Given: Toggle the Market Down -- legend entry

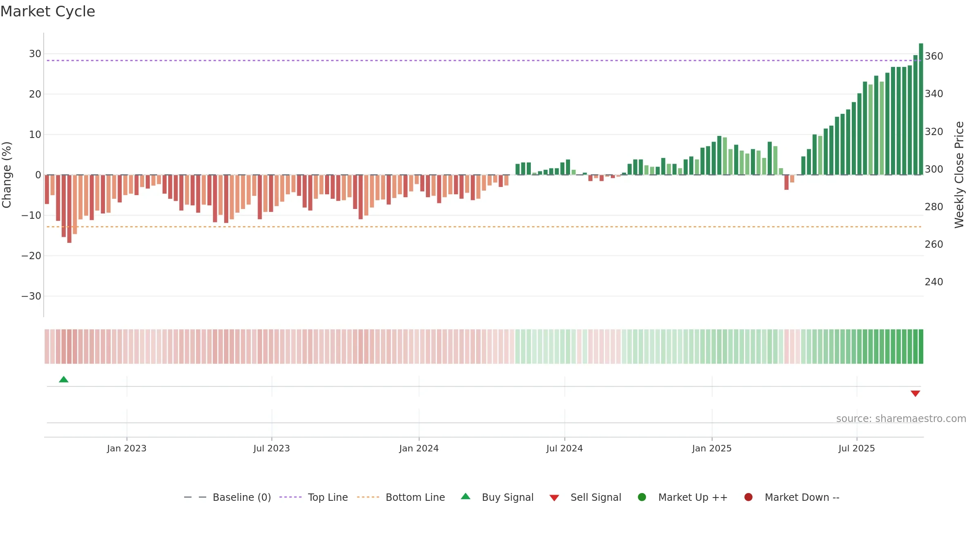Looking at the screenshot, I should pyautogui.click(x=792, y=497).
